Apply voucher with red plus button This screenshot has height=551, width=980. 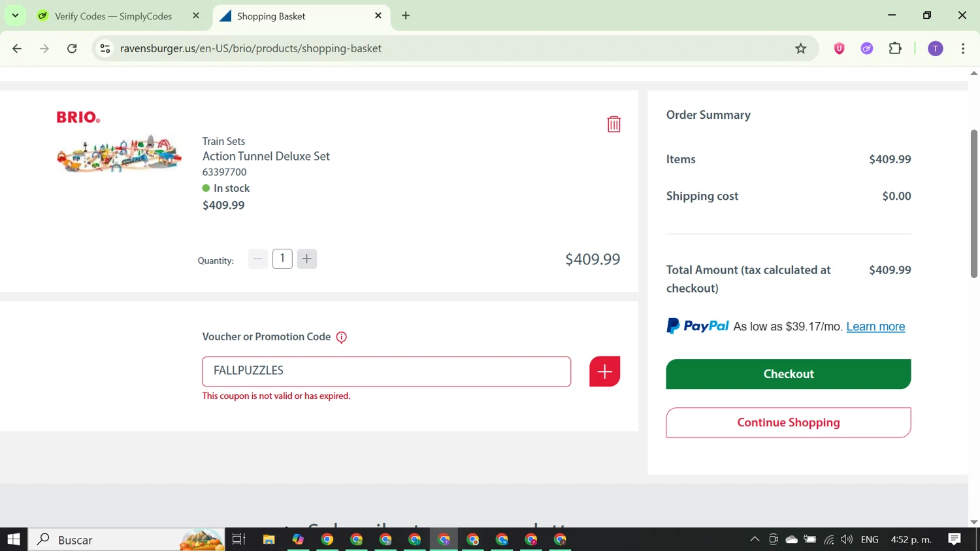coord(604,371)
